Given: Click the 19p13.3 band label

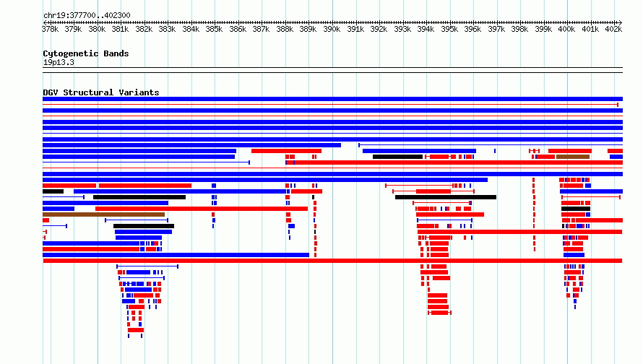Looking at the screenshot, I should (59, 62).
